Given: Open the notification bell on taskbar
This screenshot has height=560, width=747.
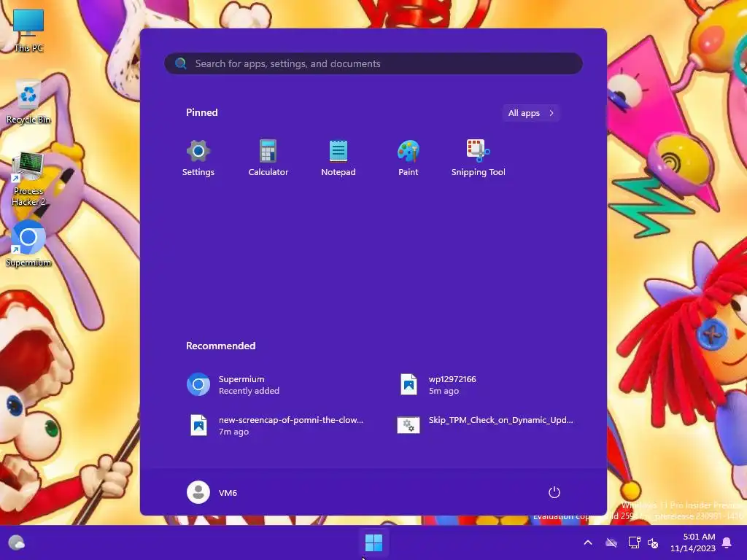Looking at the screenshot, I should point(727,542).
